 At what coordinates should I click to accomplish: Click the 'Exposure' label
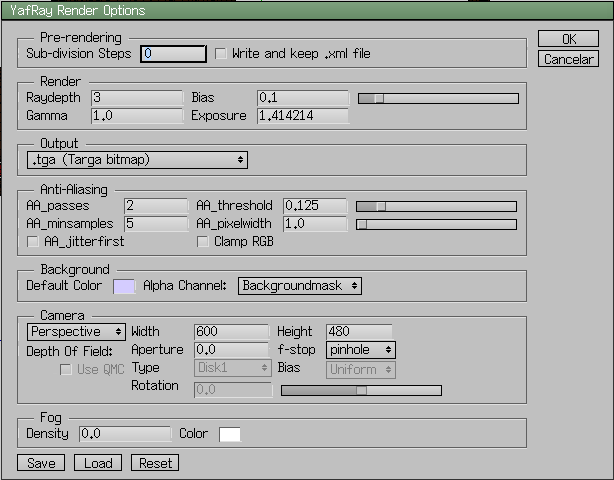(219, 116)
